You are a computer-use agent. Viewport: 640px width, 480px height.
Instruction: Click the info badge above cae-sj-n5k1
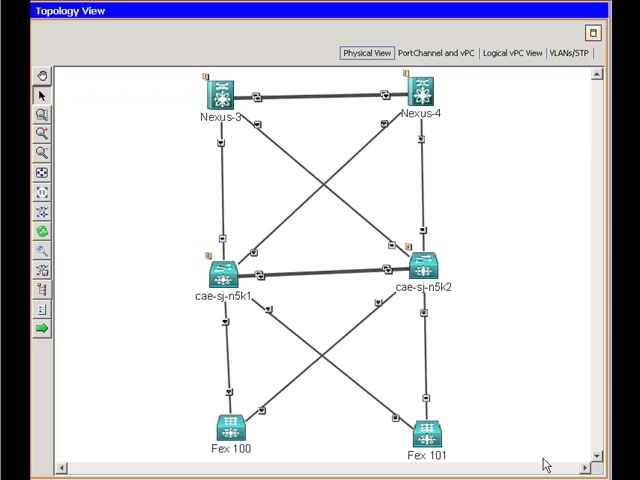[x=208, y=256]
